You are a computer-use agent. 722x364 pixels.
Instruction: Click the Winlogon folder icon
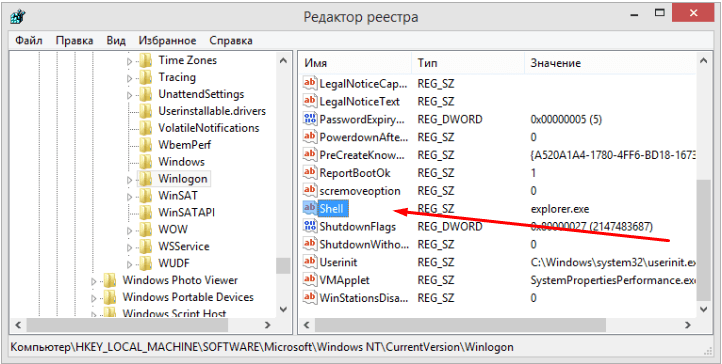point(146,179)
